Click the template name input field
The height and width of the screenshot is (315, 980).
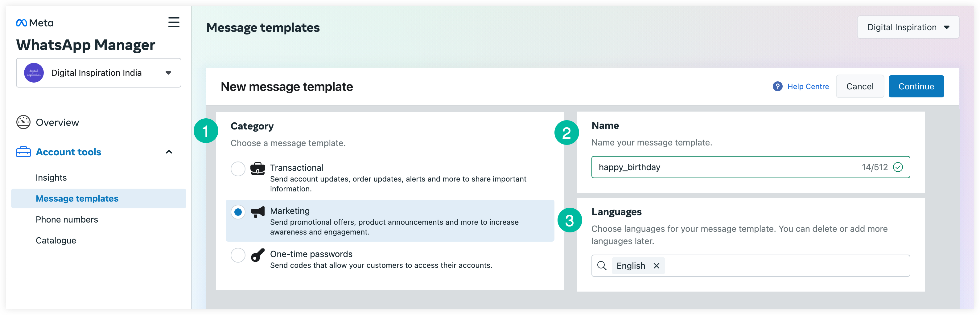[750, 167]
